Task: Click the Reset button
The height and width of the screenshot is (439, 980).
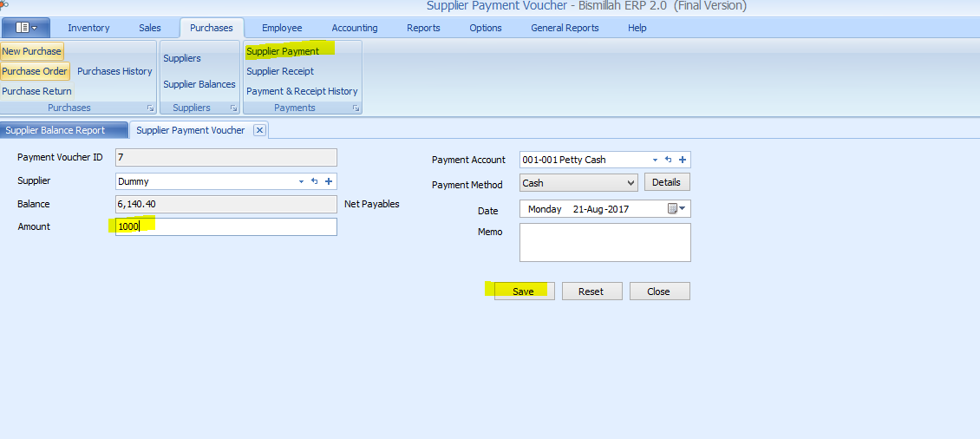Action: click(x=591, y=292)
